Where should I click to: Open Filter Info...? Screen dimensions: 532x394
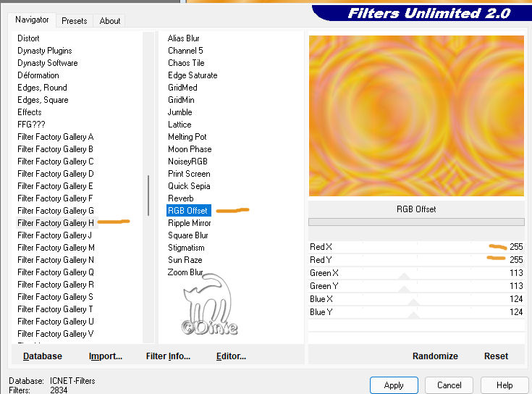click(168, 356)
